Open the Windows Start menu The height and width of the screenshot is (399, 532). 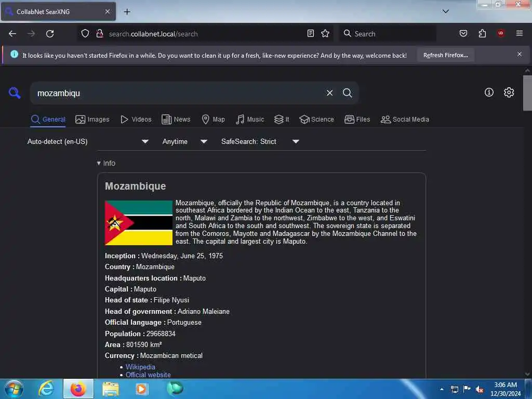(14, 389)
